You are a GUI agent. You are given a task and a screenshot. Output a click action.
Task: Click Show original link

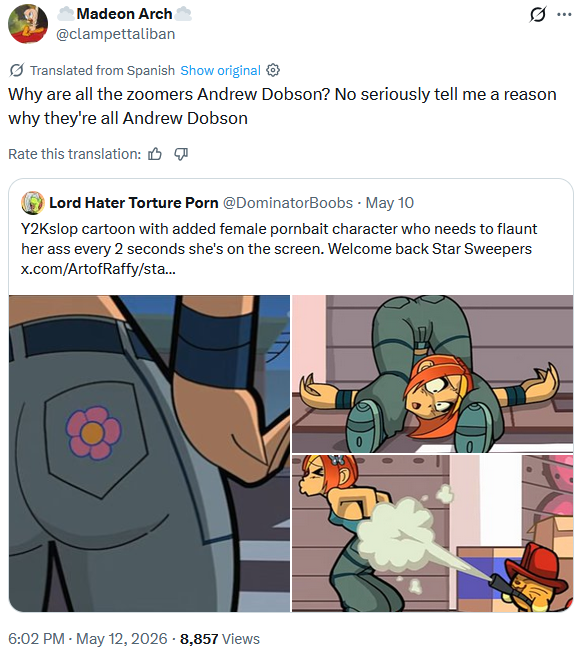click(220, 70)
